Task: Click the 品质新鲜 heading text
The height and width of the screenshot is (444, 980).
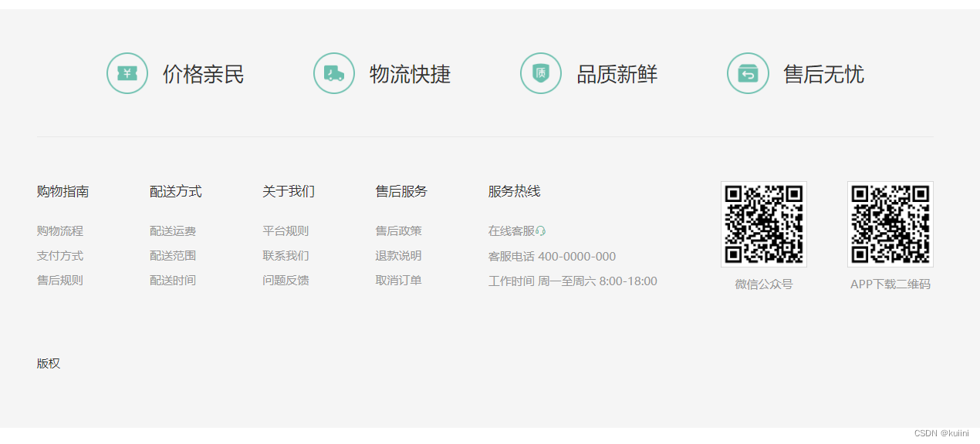Action: [617, 74]
